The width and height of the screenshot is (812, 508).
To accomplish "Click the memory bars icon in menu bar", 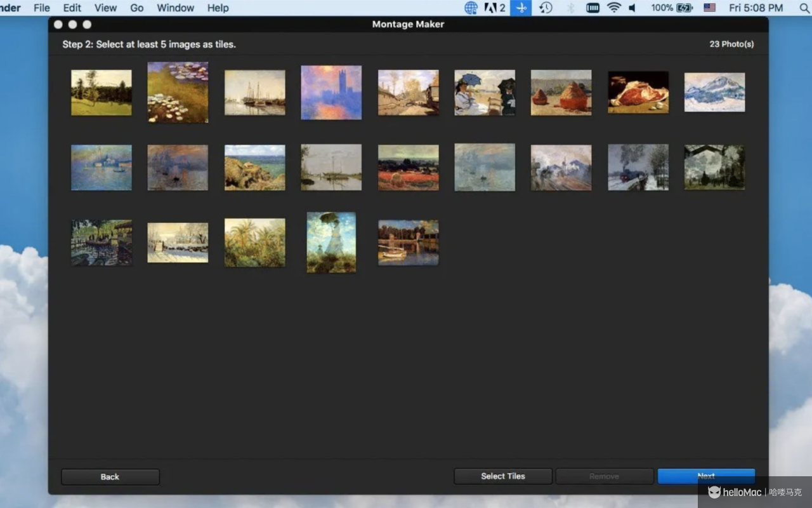I will [593, 8].
